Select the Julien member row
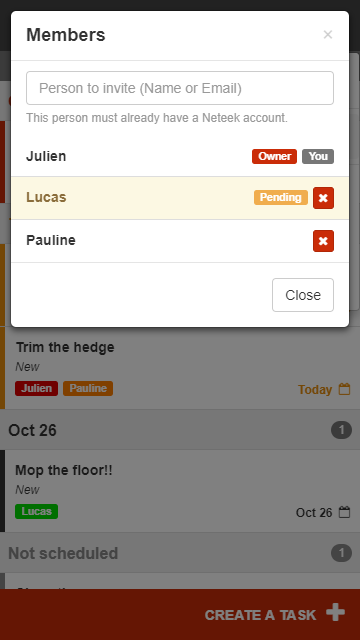The height and width of the screenshot is (640, 360). coord(180,156)
